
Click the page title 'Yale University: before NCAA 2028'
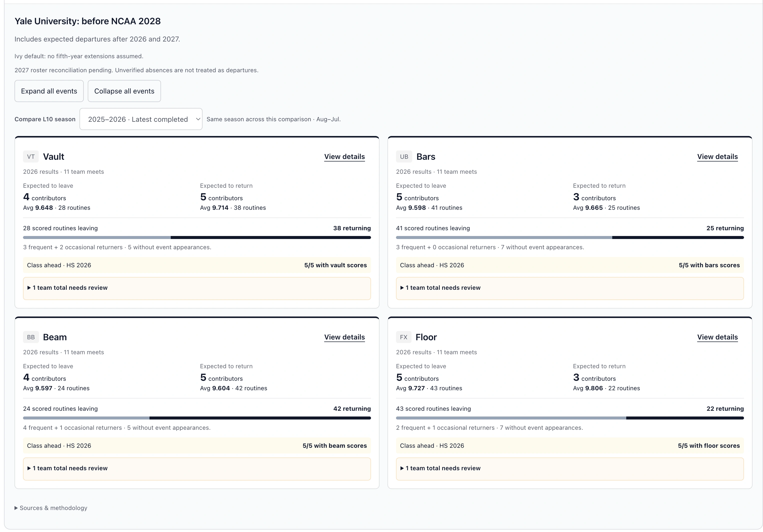pyautogui.click(x=88, y=21)
